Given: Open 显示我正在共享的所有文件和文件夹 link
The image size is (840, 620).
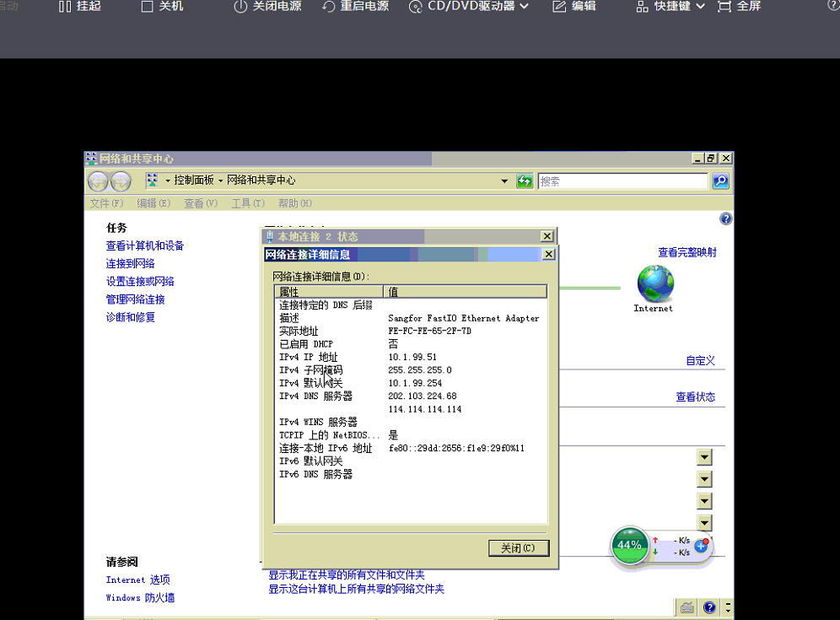Looking at the screenshot, I should click(347, 575).
